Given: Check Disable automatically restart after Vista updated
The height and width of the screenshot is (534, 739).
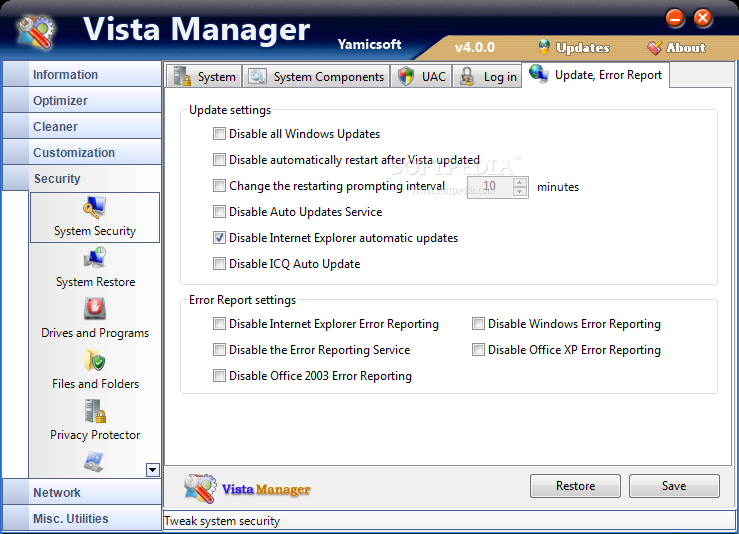Looking at the screenshot, I should pyautogui.click(x=219, y=160).
